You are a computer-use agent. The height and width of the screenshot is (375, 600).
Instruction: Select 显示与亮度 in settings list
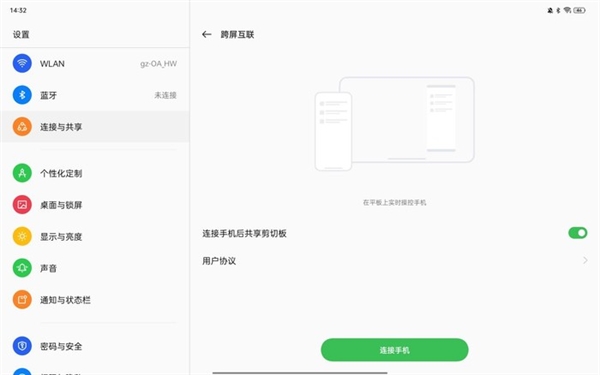click(95, 236)
